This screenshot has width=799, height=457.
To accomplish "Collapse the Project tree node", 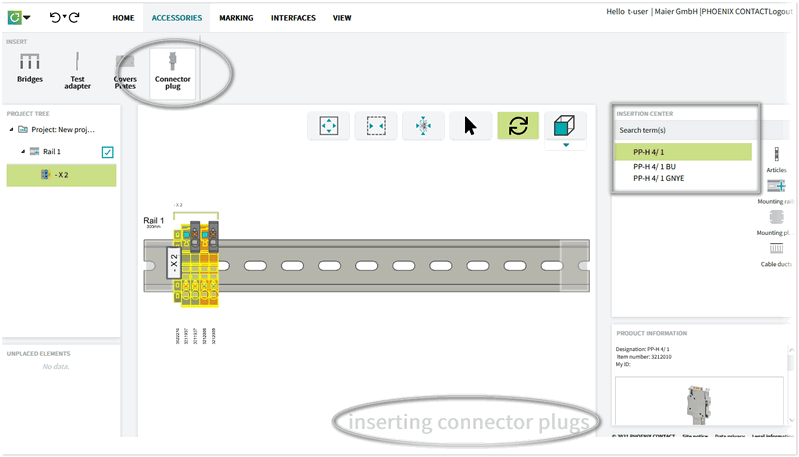I will [x=11, y=130].
